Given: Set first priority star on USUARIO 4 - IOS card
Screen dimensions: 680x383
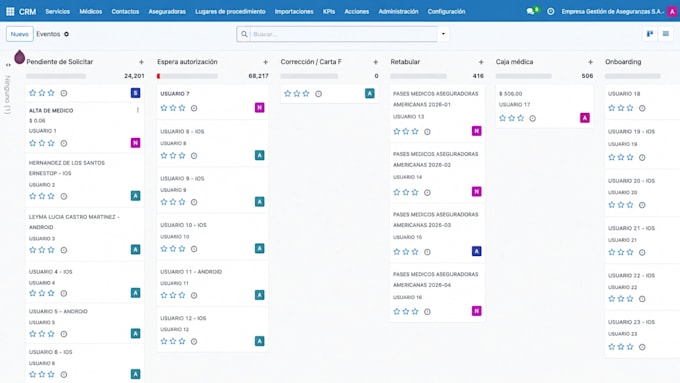Looking at the screenshot, I should click(33, 293).
